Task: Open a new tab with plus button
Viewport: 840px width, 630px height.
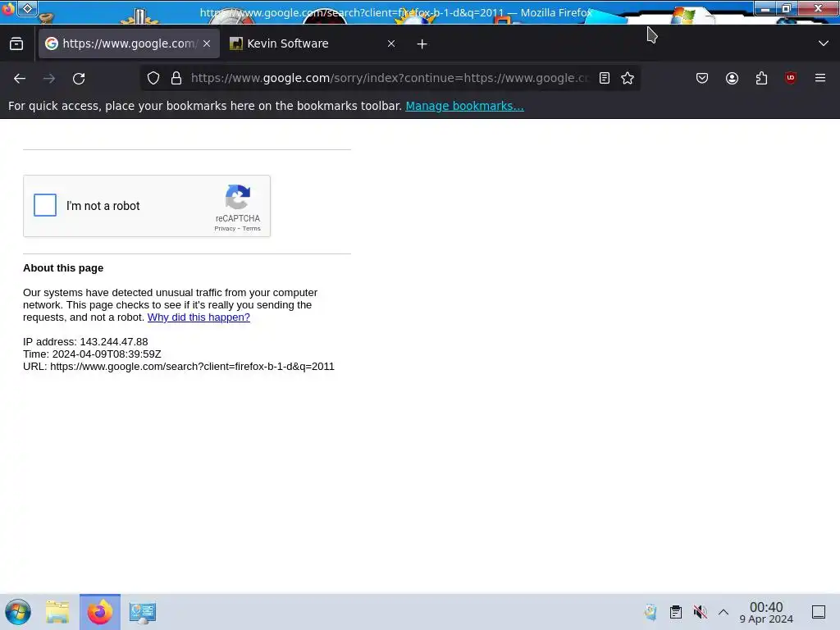Action: pyautogui.click(x=422, y=44)
